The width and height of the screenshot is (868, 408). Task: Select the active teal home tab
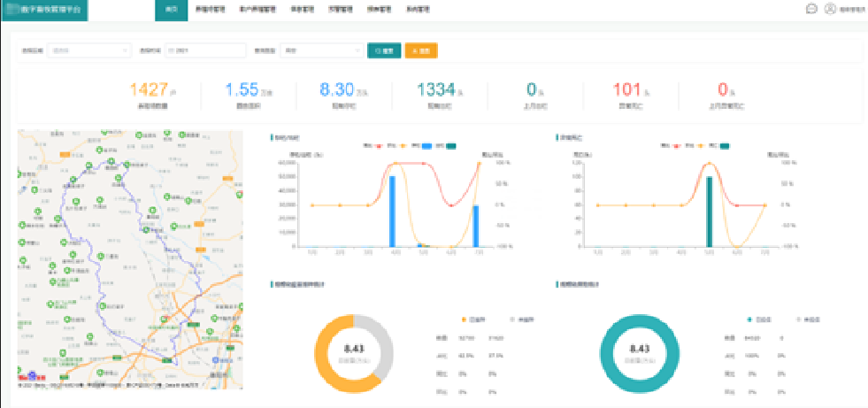(171, 10)
